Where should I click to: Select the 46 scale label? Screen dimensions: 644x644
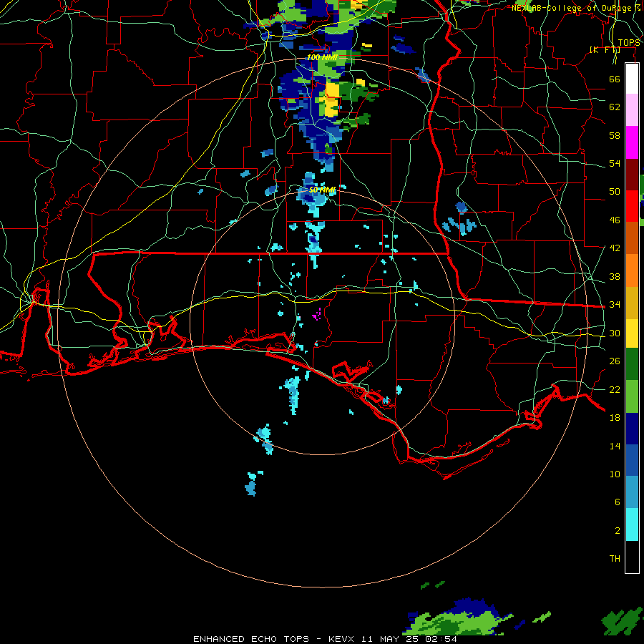coord(615,220)
